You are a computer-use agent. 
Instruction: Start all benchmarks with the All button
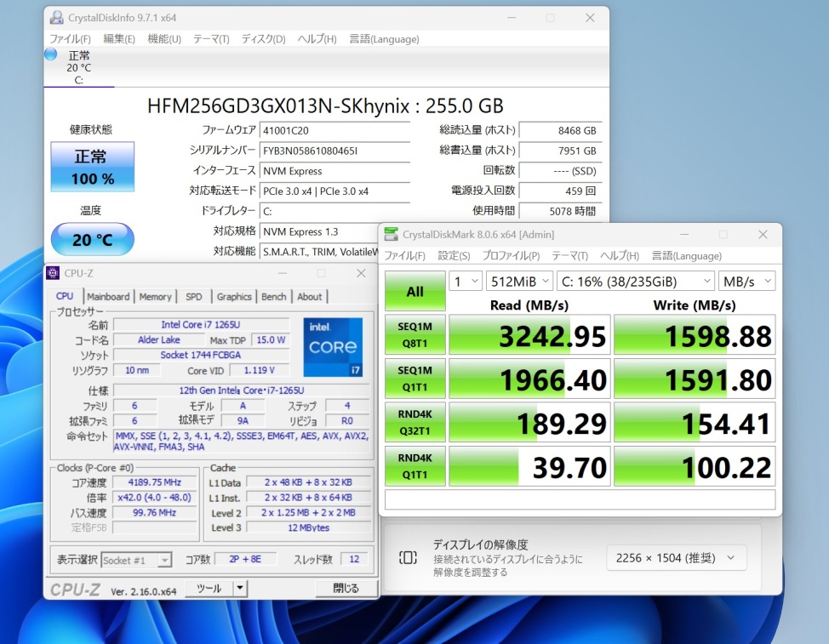pos(414,292)
